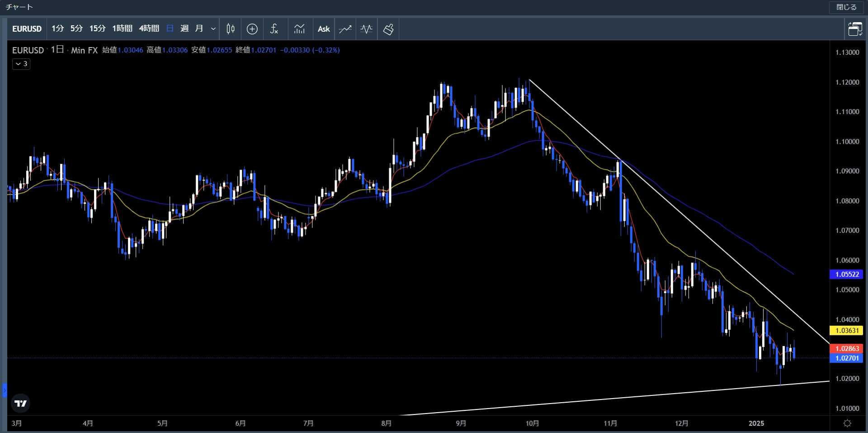Click the 2025 label on time axis

click(x=756, y=423)
